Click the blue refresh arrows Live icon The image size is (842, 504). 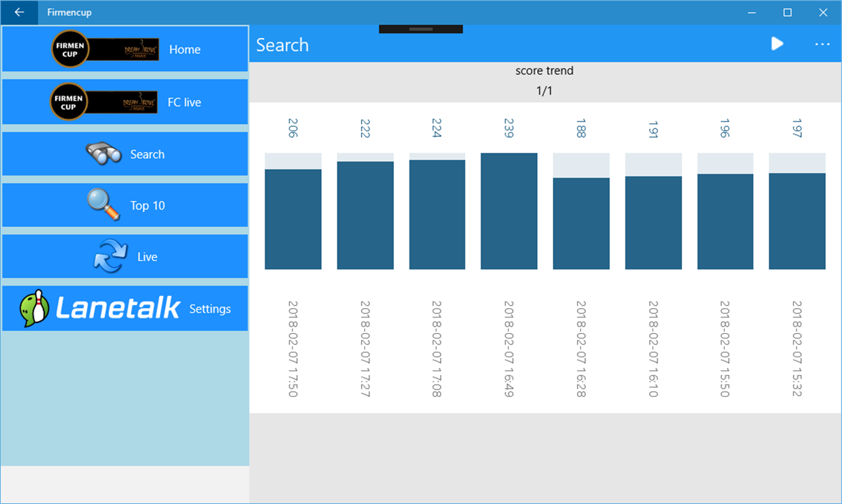110,256
